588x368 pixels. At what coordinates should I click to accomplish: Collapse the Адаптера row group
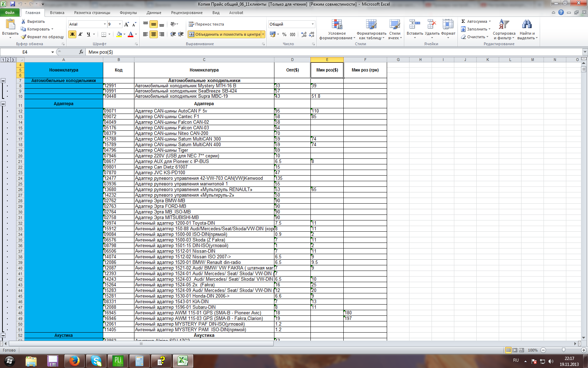click(3, 104)
